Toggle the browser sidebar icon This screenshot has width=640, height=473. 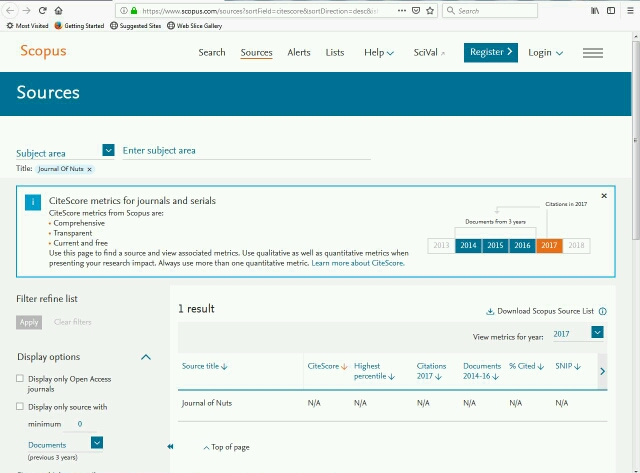pos(611,11)
